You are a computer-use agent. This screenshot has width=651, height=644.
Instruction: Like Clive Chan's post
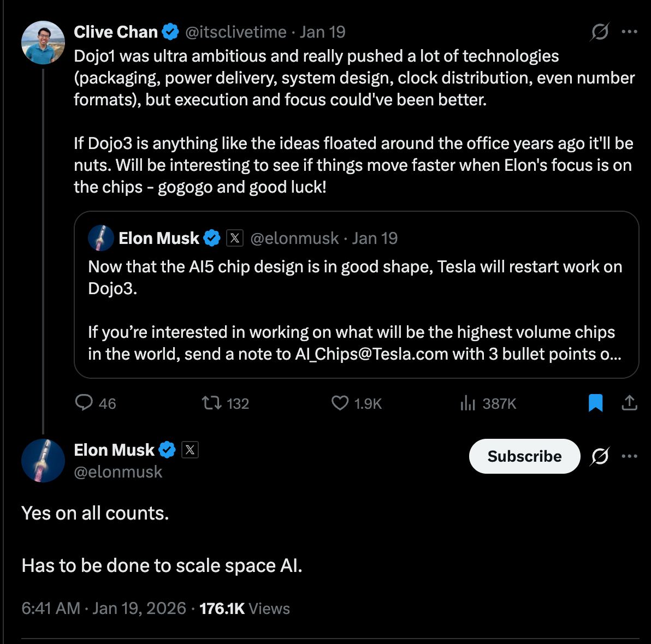click(x=340, y=403)
